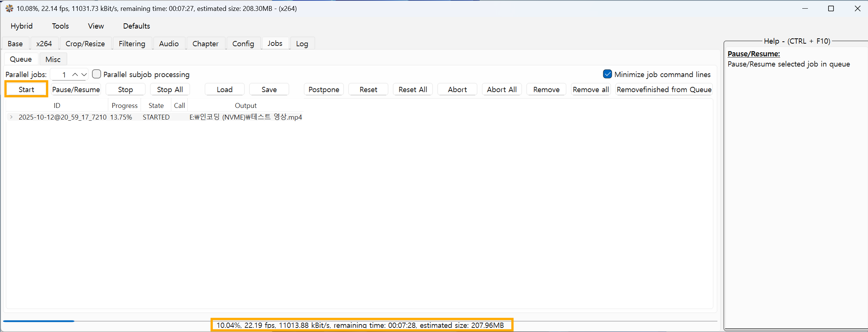Click Stop All button

pos(170,89)
